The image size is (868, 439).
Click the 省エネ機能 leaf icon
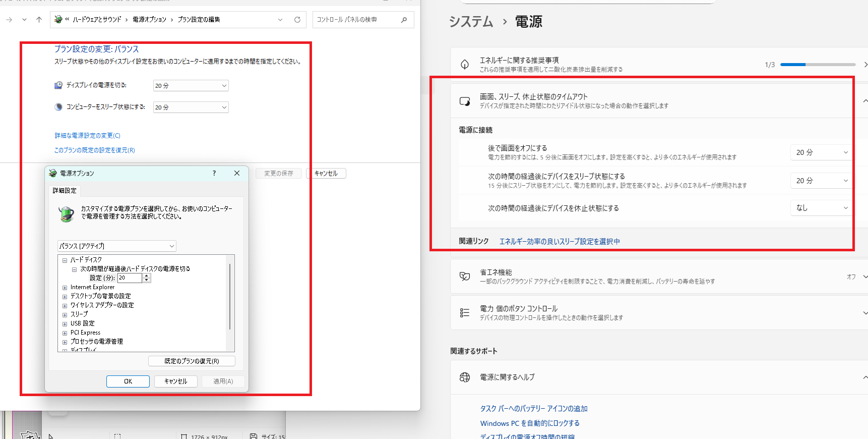[x=465, y=277]
